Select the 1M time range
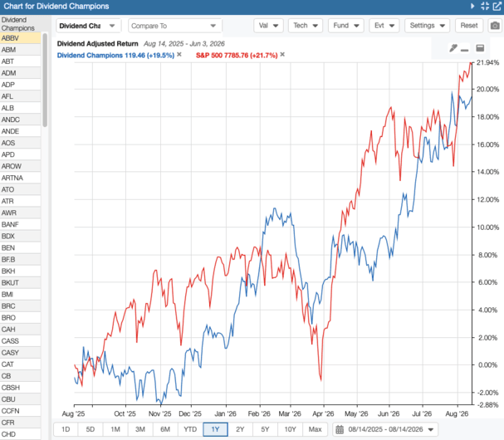Screen dimensions: 504x440 point(115,429)
